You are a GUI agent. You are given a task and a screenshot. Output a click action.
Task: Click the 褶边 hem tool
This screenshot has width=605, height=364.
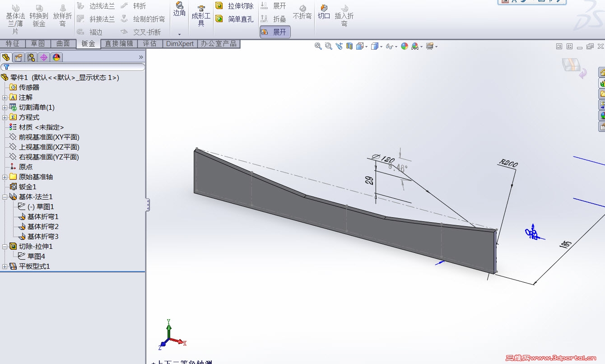(x=89, y=32)
